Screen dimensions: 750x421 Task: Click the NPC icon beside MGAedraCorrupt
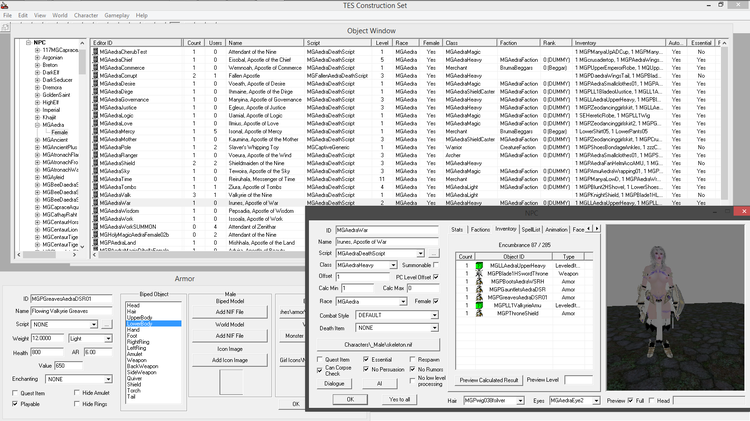pos(95,76)
